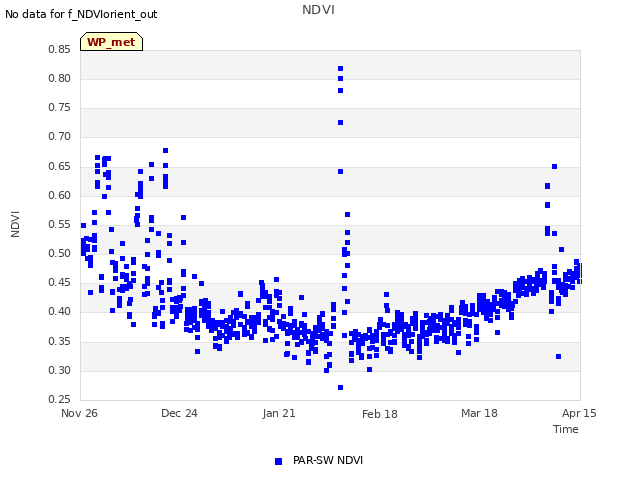
Task: Click the Apr 15 x-axis label
Action: [579, 413]
